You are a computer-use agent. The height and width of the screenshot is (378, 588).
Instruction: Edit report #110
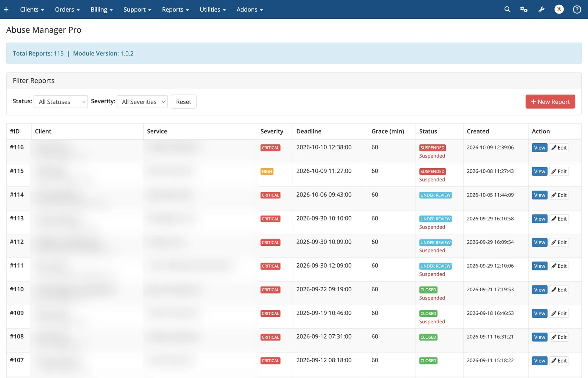pos(559,290)
